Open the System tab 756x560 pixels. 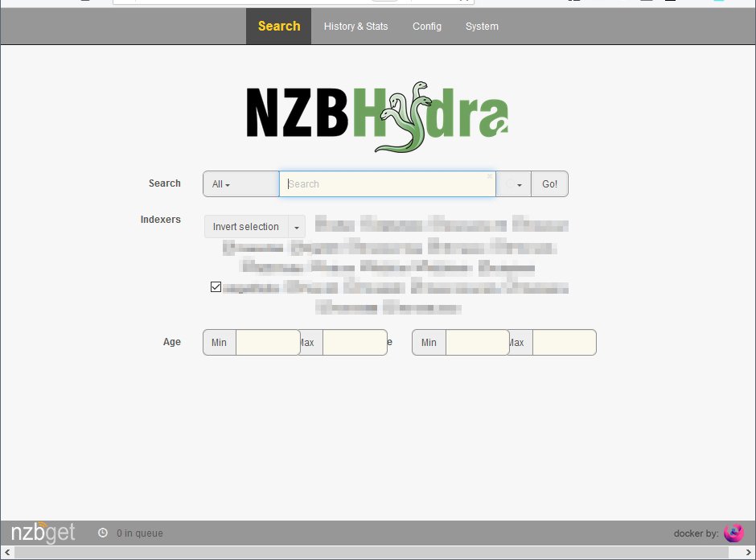pos(482,26)
